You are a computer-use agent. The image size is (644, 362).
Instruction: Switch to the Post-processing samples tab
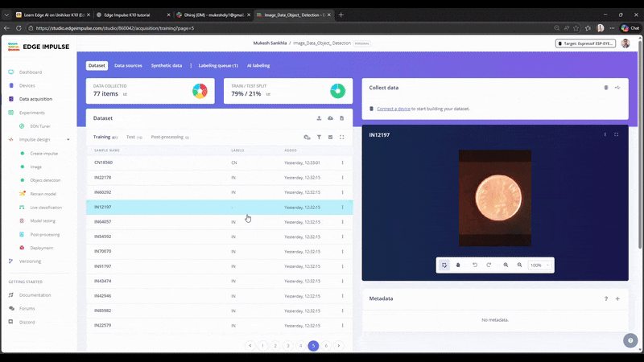coord(170,137)
